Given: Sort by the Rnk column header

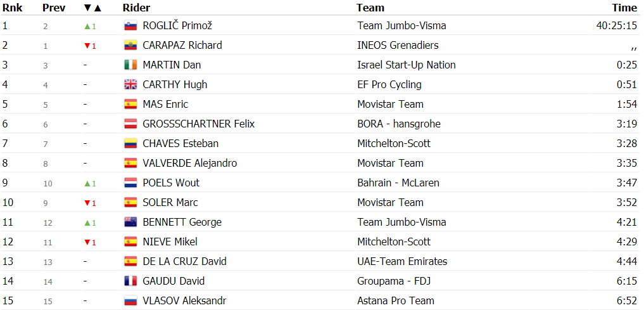Looking at the screenshot, I should tap(12, 8).
